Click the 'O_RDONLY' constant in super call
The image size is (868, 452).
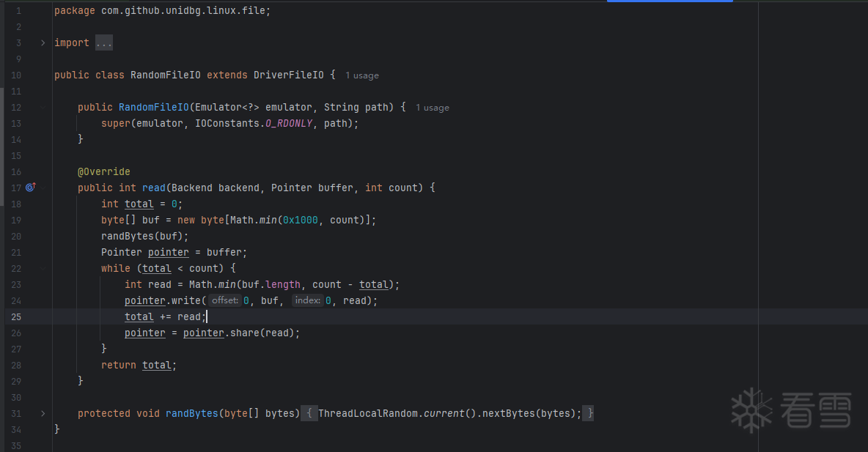(x=289, y=123)
